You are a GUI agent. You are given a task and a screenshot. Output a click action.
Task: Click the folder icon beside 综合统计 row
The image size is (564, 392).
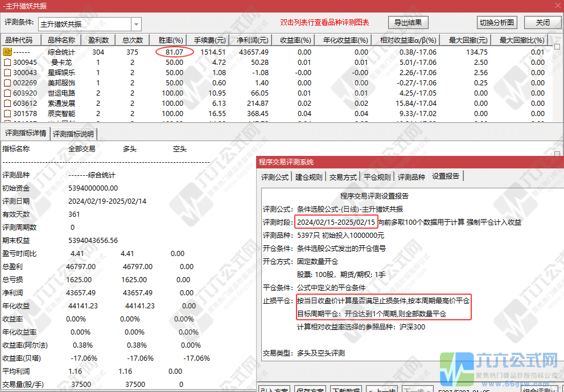click(8, 52)
